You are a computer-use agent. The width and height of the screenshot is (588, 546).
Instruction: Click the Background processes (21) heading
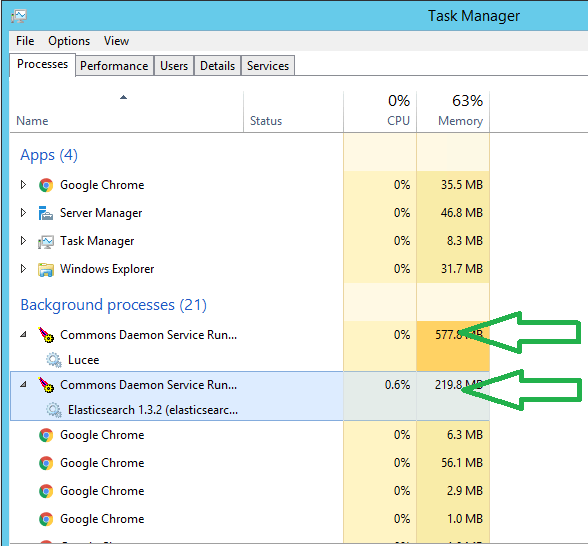click(x=113, y=305)
